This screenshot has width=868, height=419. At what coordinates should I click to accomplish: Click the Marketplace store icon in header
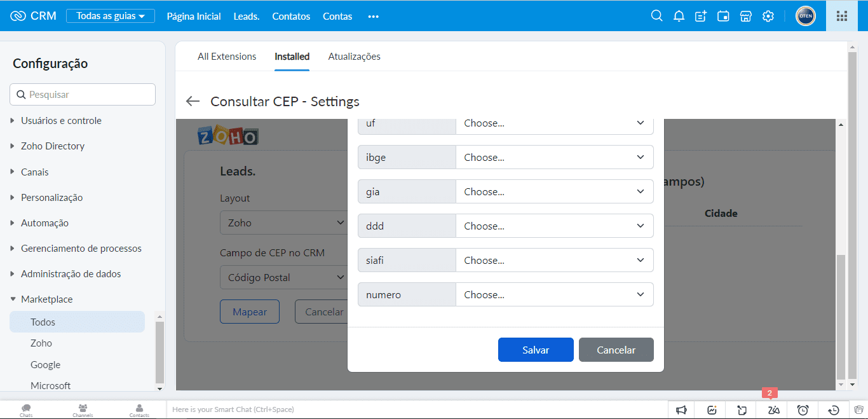click(x=745, y=16)
